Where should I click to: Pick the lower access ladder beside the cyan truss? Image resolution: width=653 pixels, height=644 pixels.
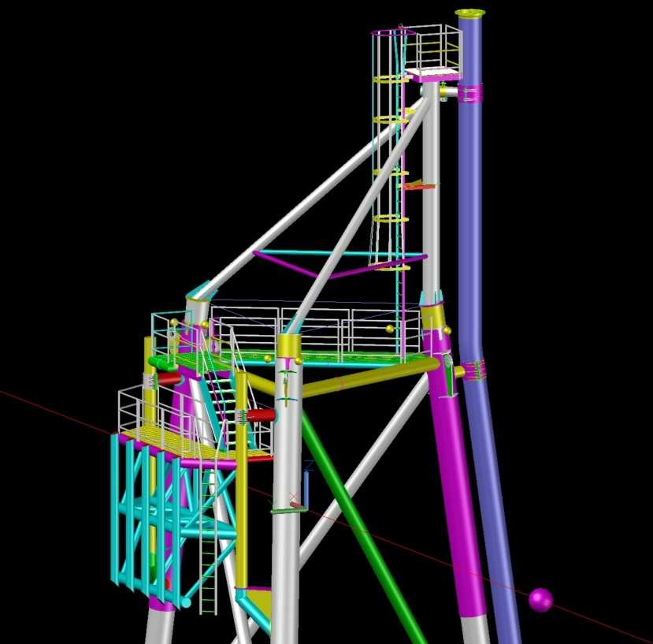pyautogui.click(x=208, y=542)
